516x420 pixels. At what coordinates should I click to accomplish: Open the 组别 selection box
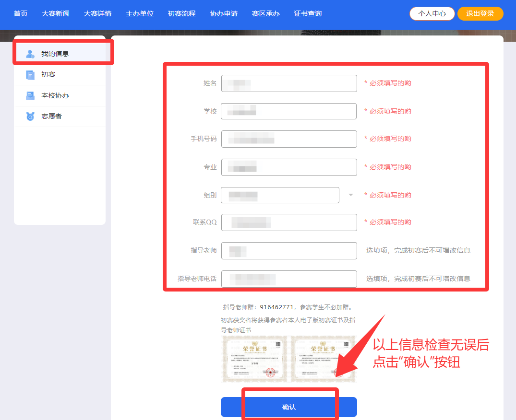(x=280, y=195)
